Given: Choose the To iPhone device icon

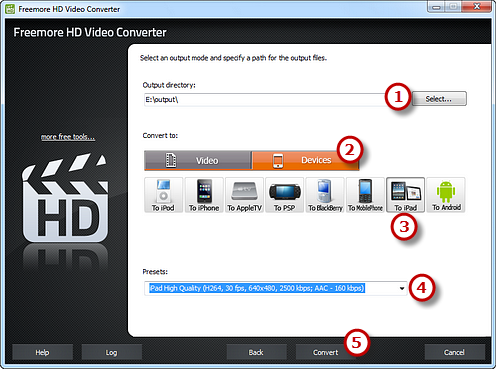Looking at the screenshot, I should pyautogui.click(x=204, y=195).
